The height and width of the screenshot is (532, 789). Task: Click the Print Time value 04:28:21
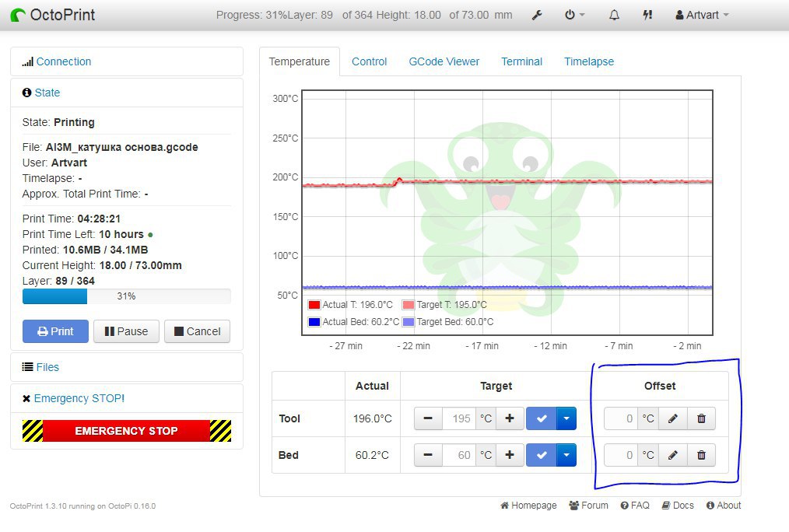pyautogui.click(x=99, y=219)
